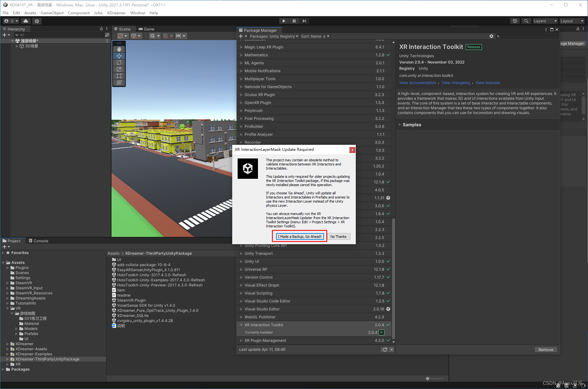
Task: Select the Scale tool
Action: 119,69
